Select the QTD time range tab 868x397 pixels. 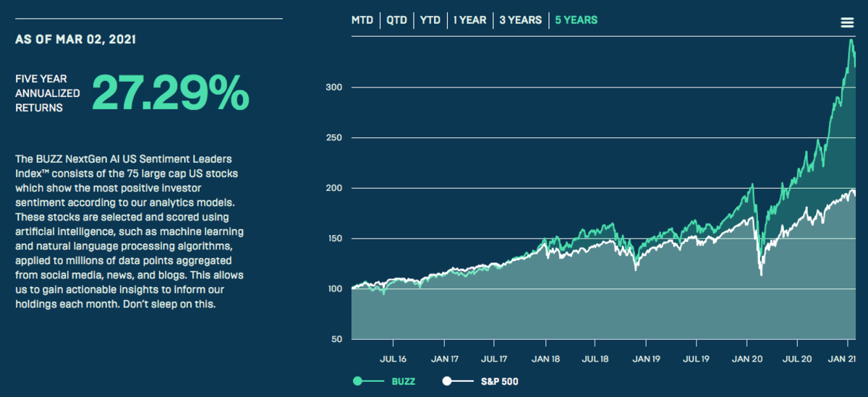tap(396, 20)
